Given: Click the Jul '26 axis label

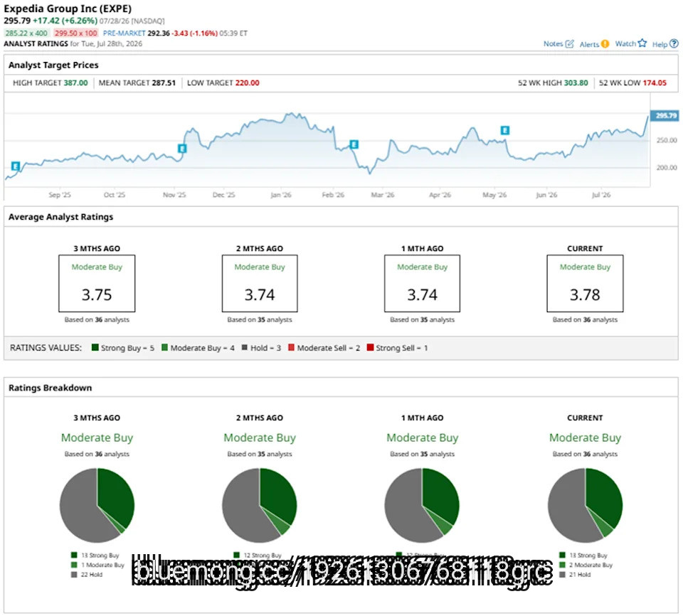Looking at the screenshot, I should click(601, 195).
